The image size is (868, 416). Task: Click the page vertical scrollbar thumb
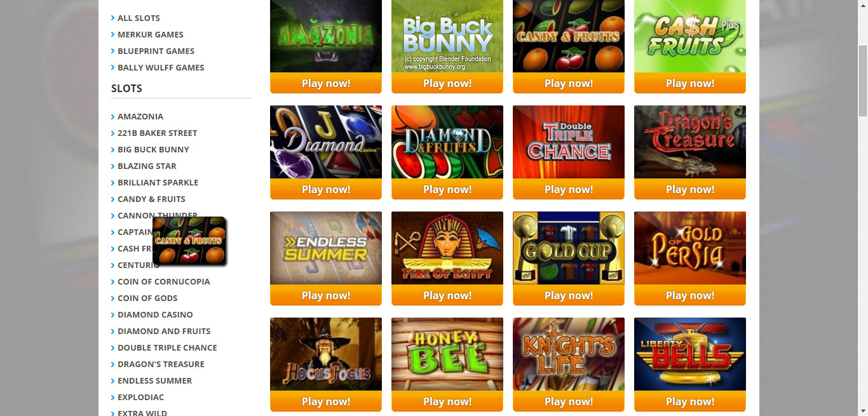tap(862, 81)
